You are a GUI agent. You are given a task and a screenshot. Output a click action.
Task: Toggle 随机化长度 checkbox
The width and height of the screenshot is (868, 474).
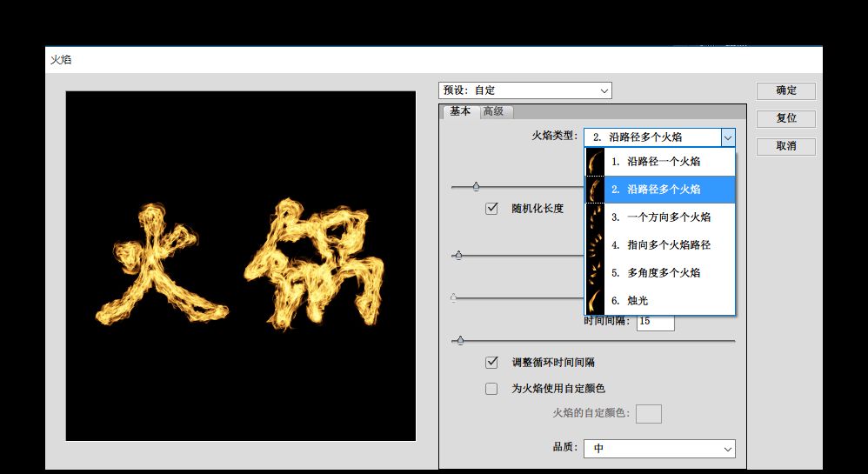[491, 209]
